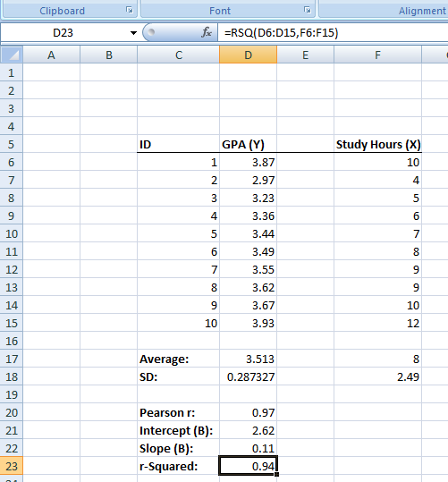Click the Study Hours (X) header cell
448x482 pixels.
(x=377, y=144)
